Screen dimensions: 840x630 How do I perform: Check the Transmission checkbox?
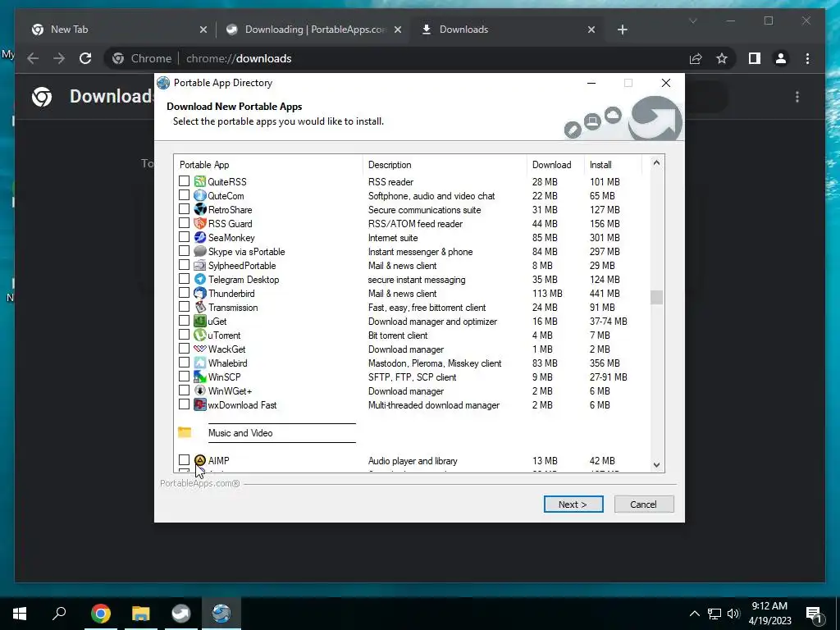184,307
